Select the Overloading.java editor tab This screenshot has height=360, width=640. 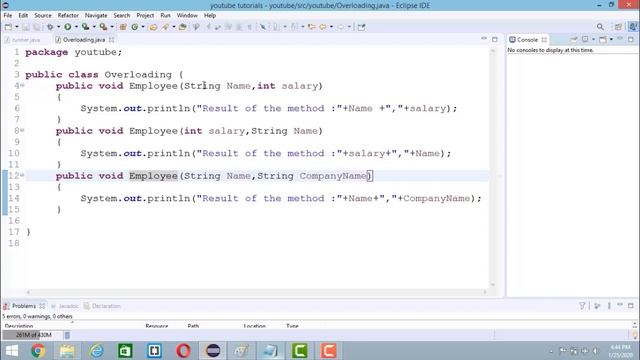point(84,40)
